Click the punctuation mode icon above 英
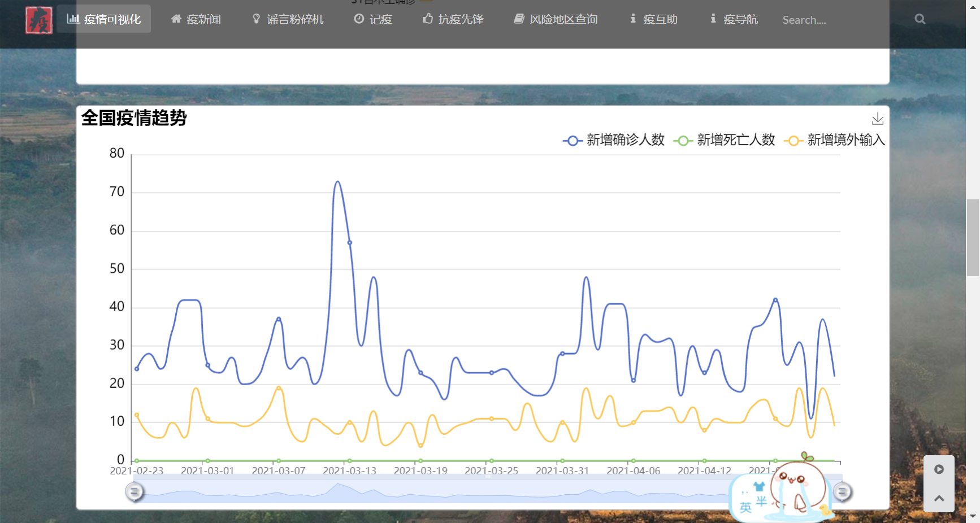This screenshot has width=980, height=523. coord(745,493)
